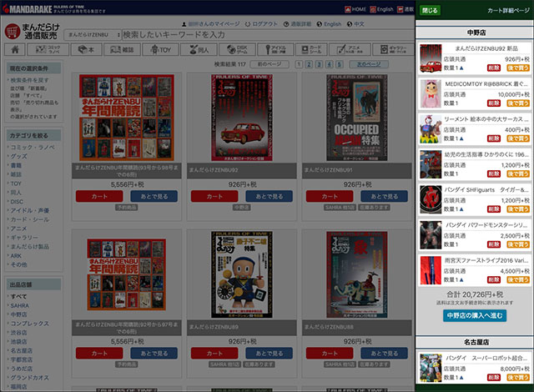Close the cart panel with 閉じる button
Screen dimensions: 534x392
click(x=430, y=10)
